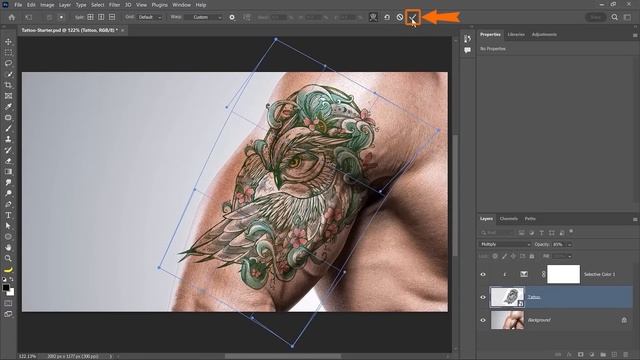
Task: Select the Eraser tool
Action: [8, 161]
